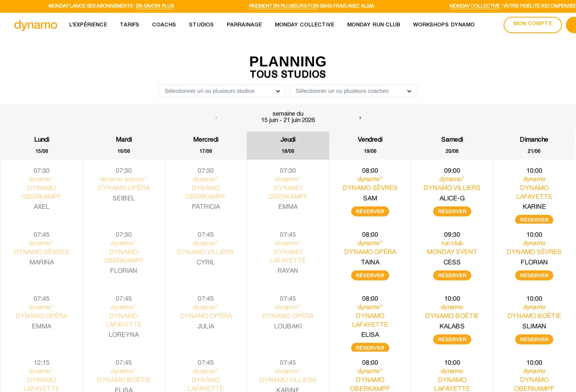
Task: Select the Dimanche 21/06 day header
Action: (534, 145)
